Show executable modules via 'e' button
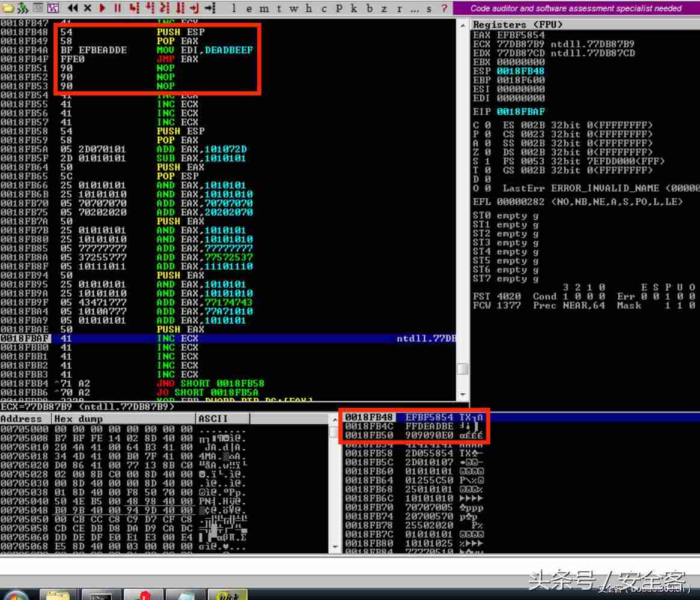Viewport: 700px width, 600px height. 249,8
